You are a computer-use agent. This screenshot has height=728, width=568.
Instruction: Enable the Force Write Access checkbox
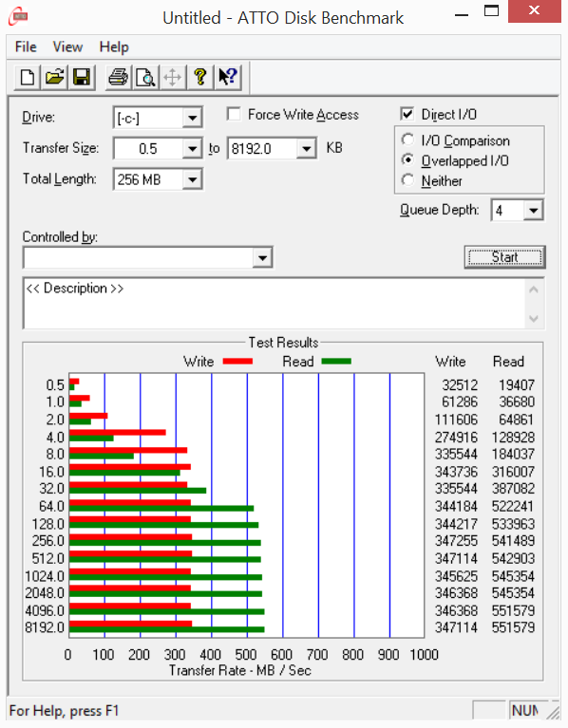[234, 114]
